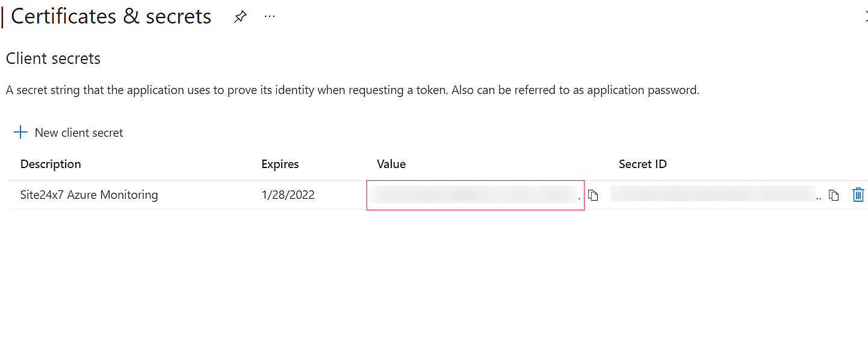Click the Client secrets section heading
Screen dimensions: 868x353
(x=53, y=58)
